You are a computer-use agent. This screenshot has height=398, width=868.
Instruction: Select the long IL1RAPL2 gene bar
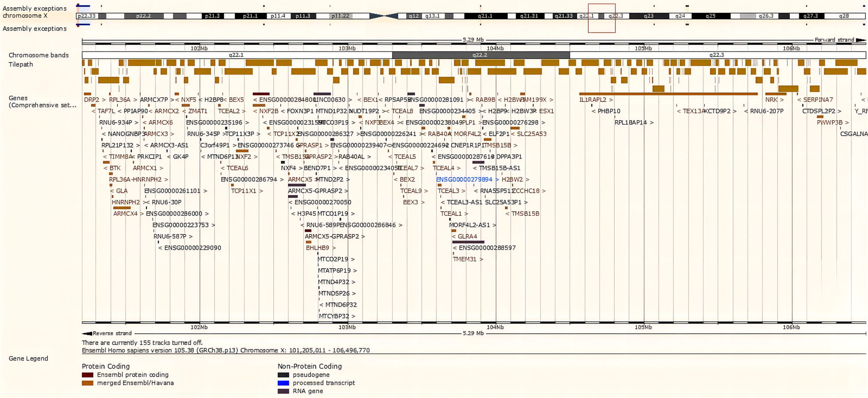click(668, 94)
